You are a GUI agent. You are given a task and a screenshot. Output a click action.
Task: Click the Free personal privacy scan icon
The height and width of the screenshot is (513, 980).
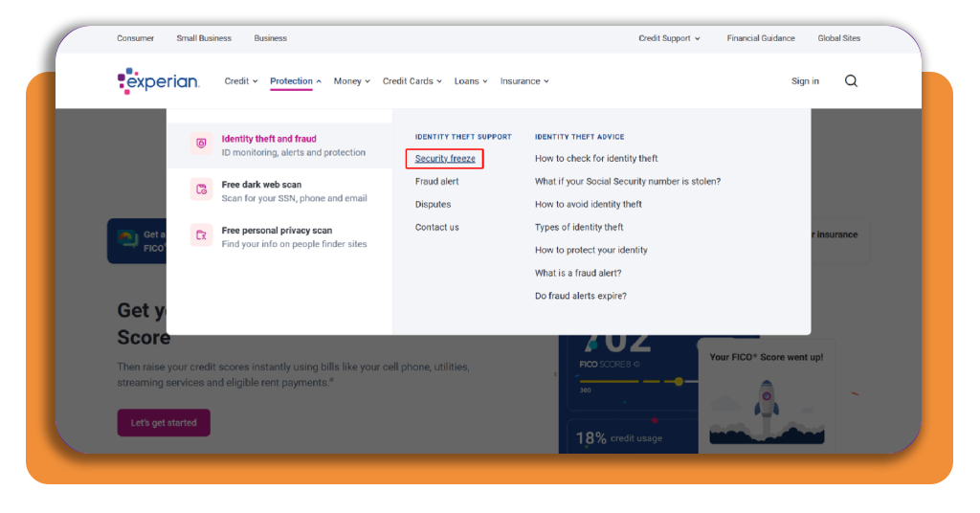[201, 234]
